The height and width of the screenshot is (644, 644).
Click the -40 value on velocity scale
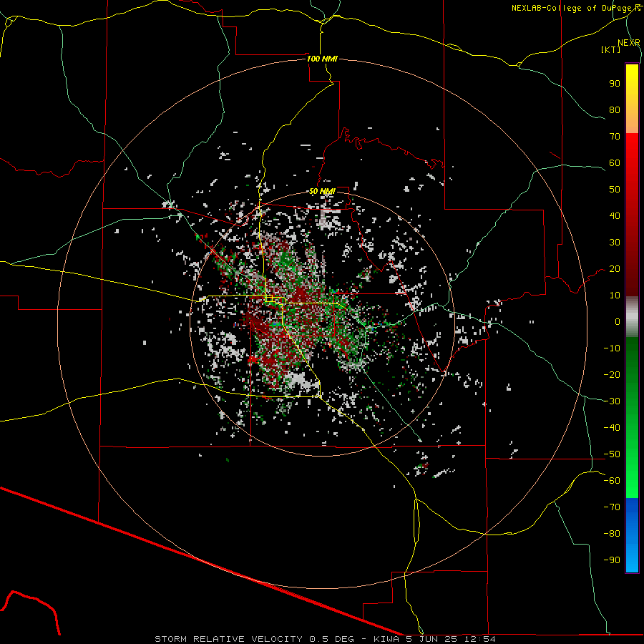point(612,428)
